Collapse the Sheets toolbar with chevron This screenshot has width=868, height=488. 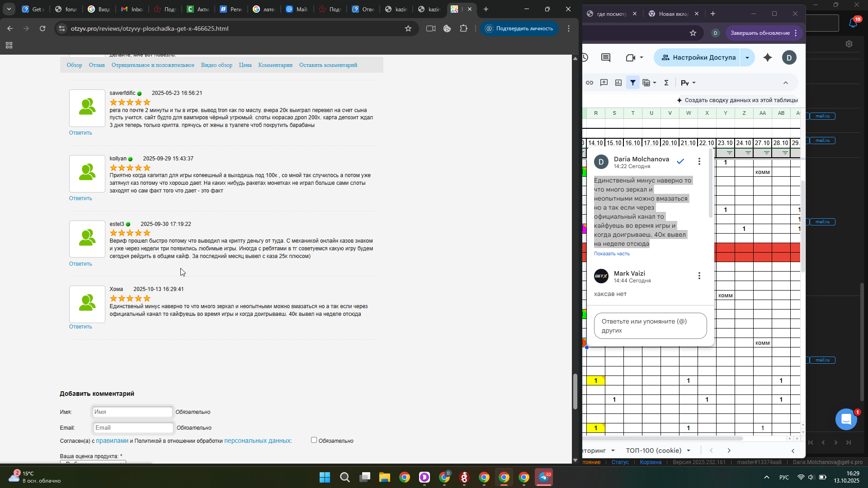(786, 83)
